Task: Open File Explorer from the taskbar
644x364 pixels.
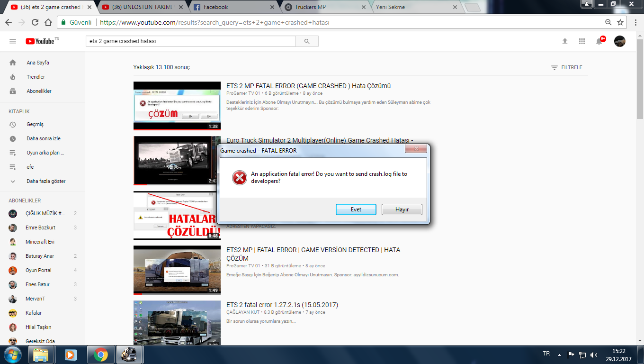Action: click(x=41, y=355)
